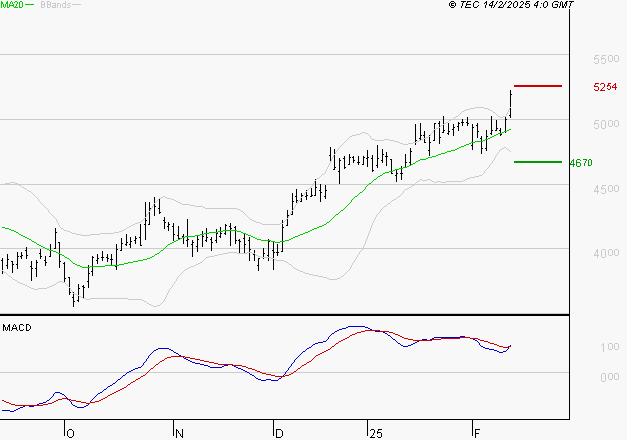The width and height of the screenshot is (627, 440).
Task: Click the 4000 price axis label
Action: tap(606, 253)
